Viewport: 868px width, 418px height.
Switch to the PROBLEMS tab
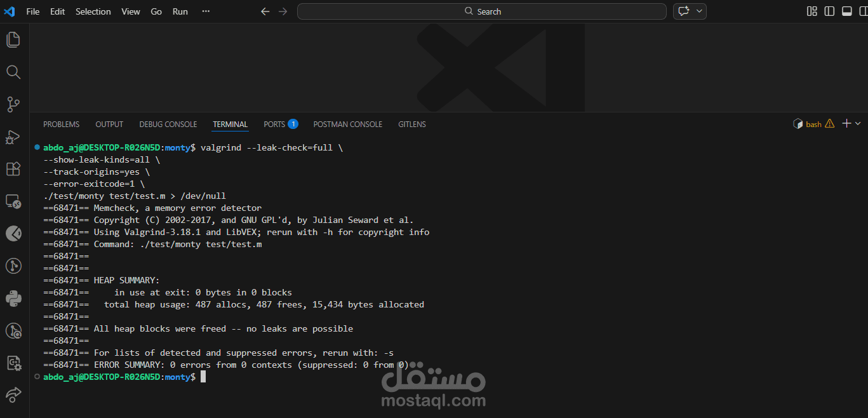point(62,125)
